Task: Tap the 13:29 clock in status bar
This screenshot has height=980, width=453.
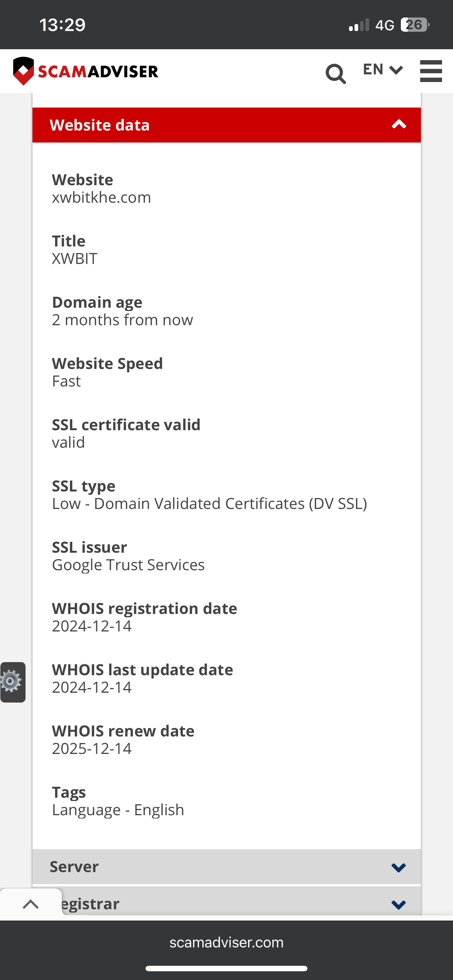Action: (x=62, y=25)
